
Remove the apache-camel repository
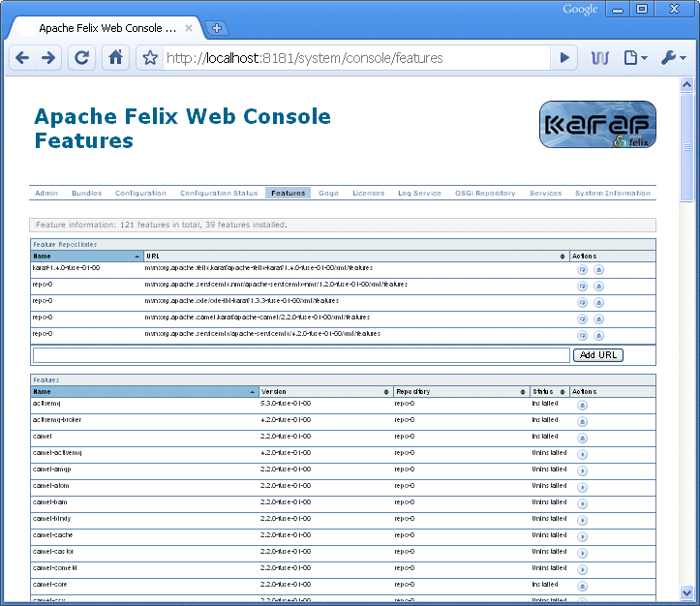point(598,319)
